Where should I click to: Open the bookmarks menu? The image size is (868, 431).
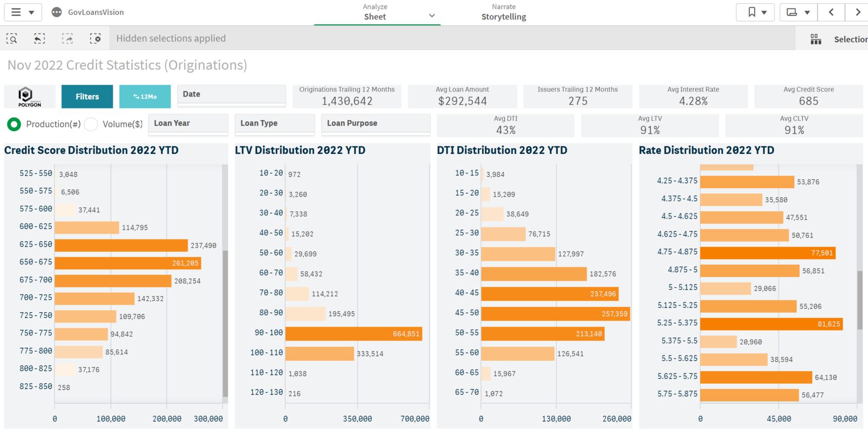click(756, 12)
